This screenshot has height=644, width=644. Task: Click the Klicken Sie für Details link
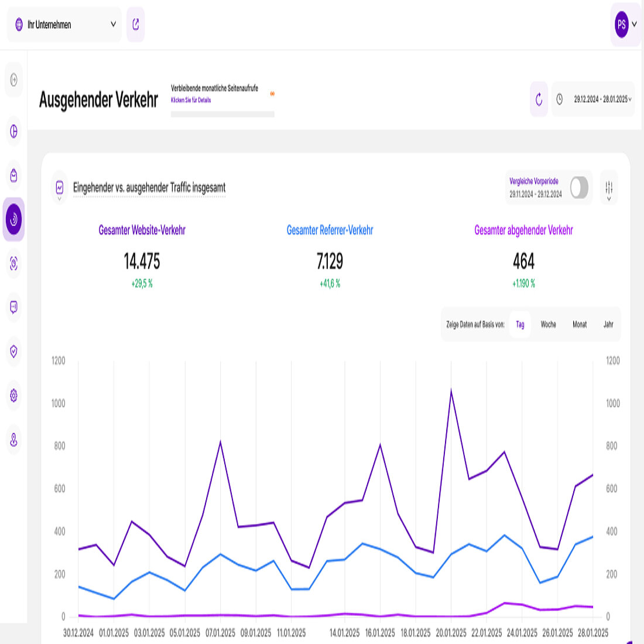tap(191, 100)
